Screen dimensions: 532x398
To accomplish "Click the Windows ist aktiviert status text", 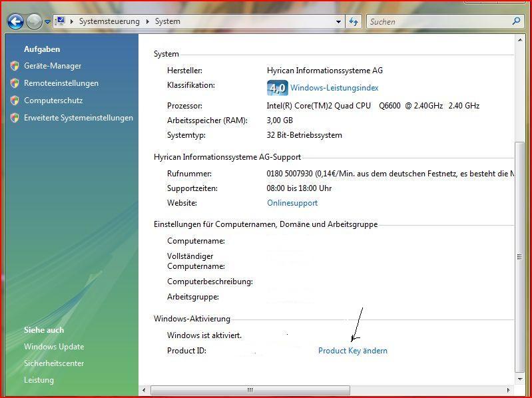I will click(x=204, y=335).
